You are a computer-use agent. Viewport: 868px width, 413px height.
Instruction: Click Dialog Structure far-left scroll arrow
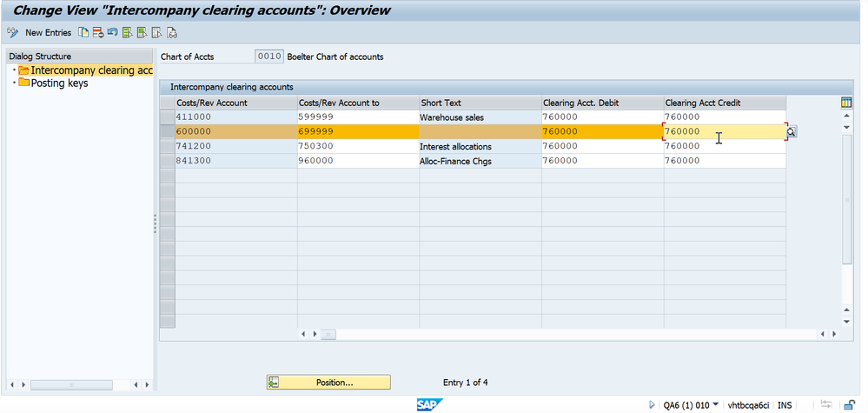click(x=14, y=385)
